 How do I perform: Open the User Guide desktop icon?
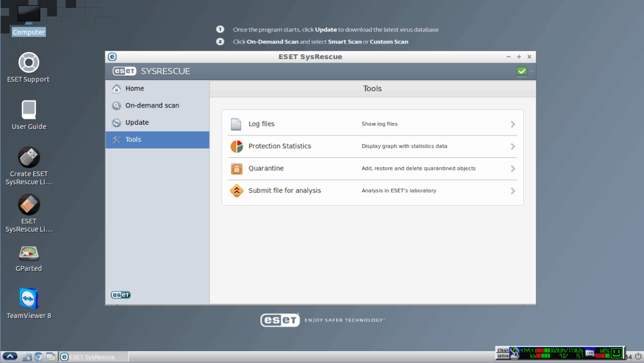29,115
